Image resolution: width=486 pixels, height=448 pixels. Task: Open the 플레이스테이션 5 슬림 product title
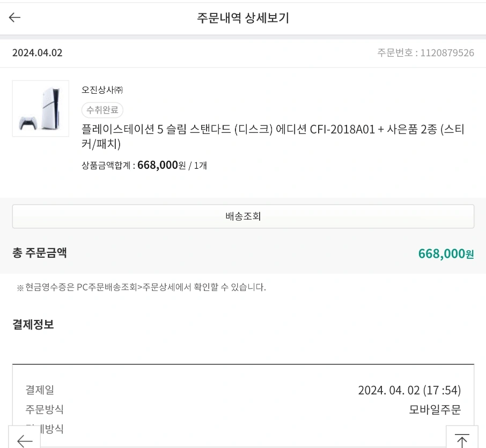(x=273, y=137)
